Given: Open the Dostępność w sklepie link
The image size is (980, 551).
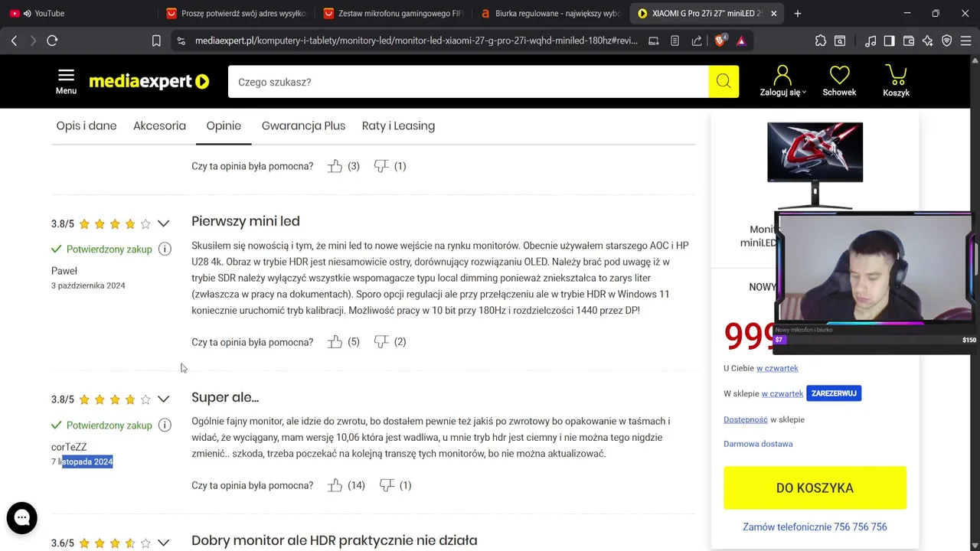Looking at the screenshot, I should coord(746,419).
